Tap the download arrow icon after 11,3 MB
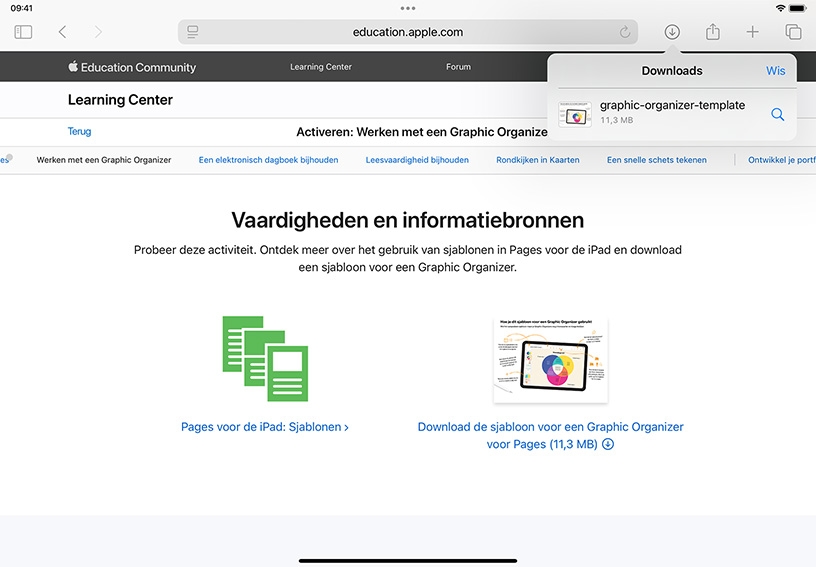The height and width of the screenshot is (567, 816). (x=608, y=444)
